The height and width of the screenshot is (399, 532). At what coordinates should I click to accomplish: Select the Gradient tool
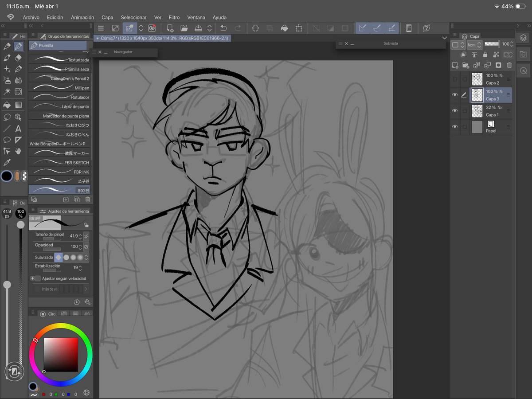18,105
